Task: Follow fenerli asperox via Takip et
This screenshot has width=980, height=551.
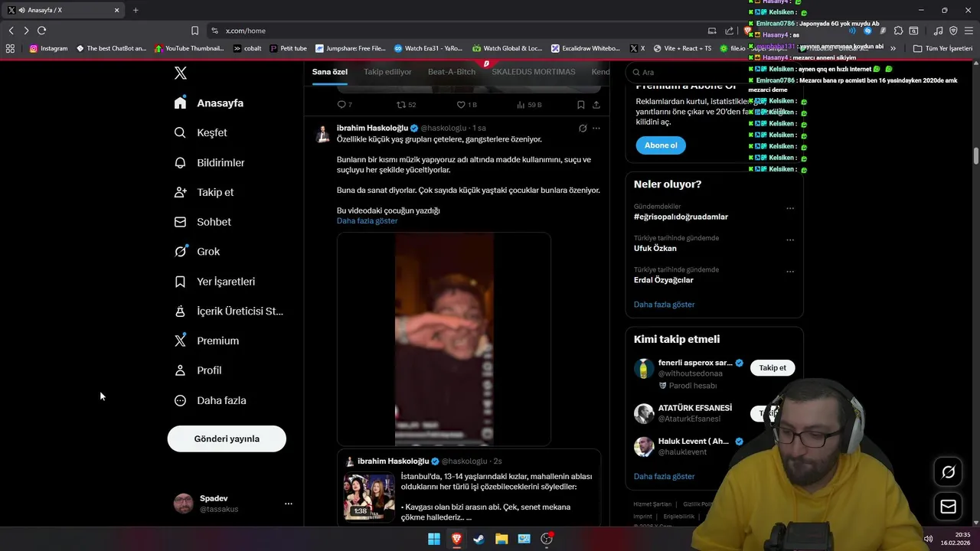Action: pyautogui.click(x=773, y=368)
